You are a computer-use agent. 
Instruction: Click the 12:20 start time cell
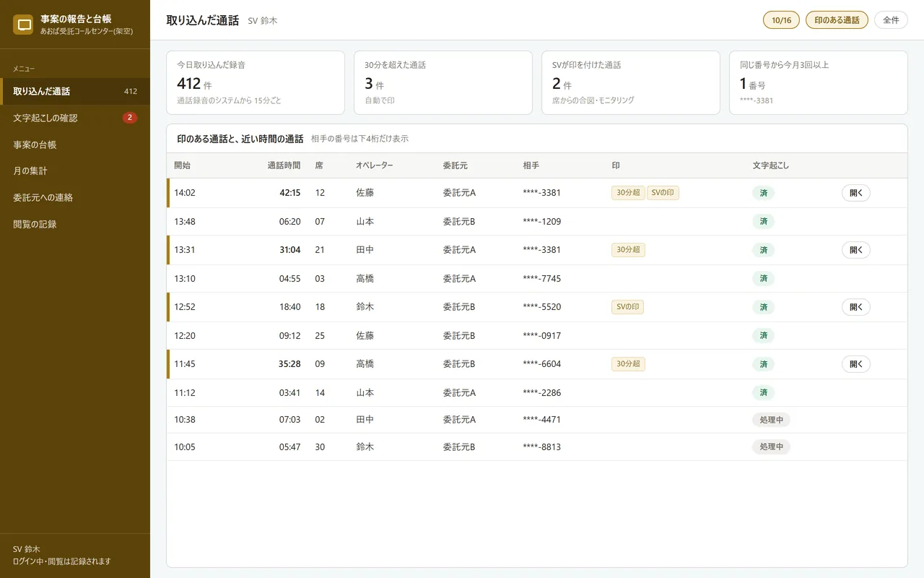click(x=185, y=336)
